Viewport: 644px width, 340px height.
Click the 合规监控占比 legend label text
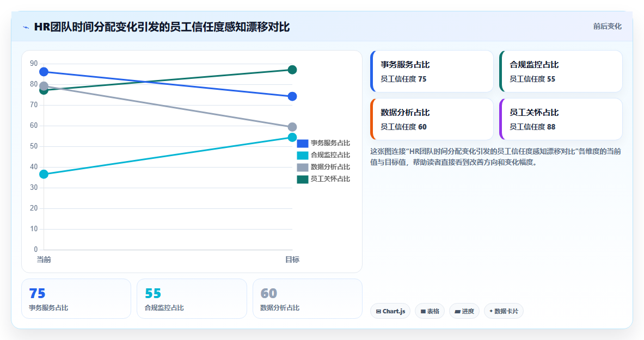tap(330, 155)
